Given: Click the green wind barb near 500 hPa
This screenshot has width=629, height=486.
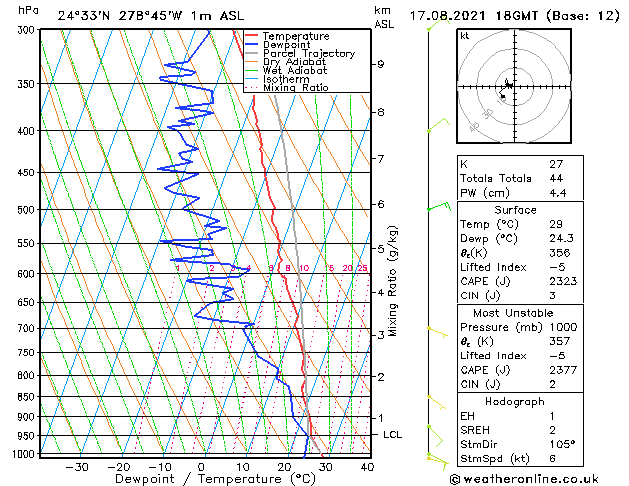Looking at the screenshot, I should (439, 207).
